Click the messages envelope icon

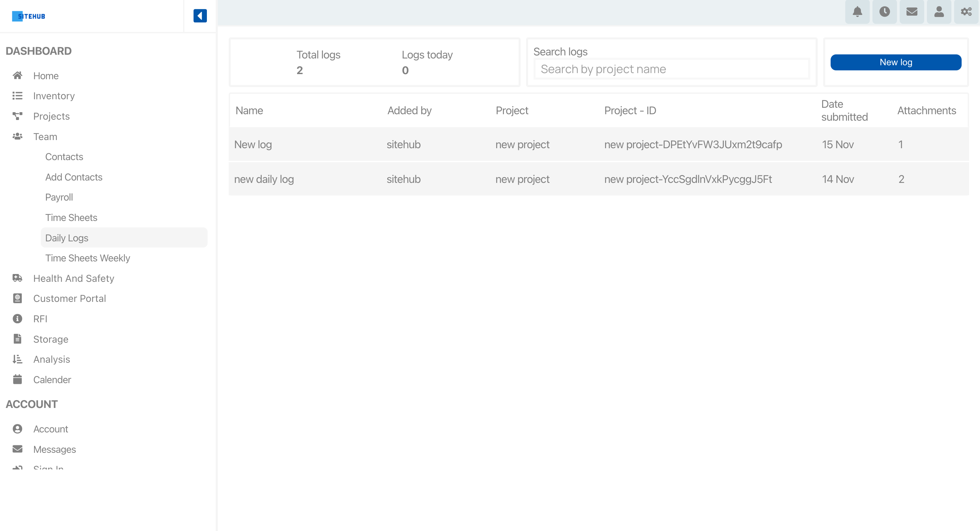[x=913, y=13]
